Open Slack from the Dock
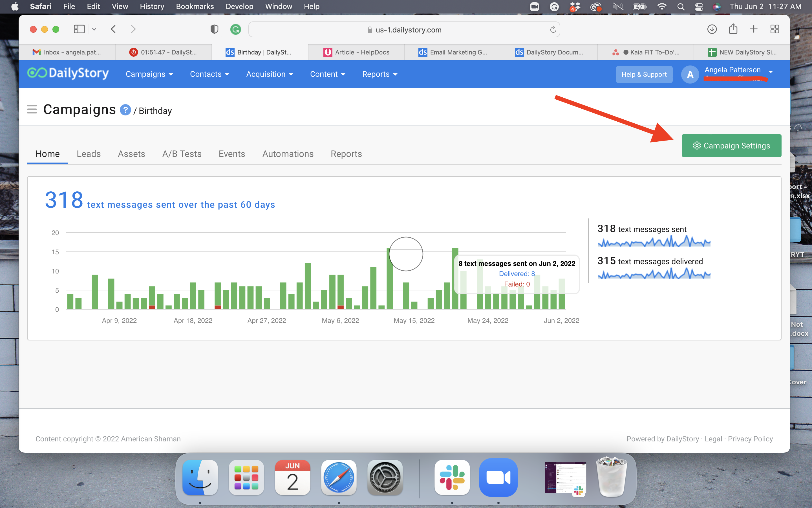812x508 pixels. tap(452, 478)
